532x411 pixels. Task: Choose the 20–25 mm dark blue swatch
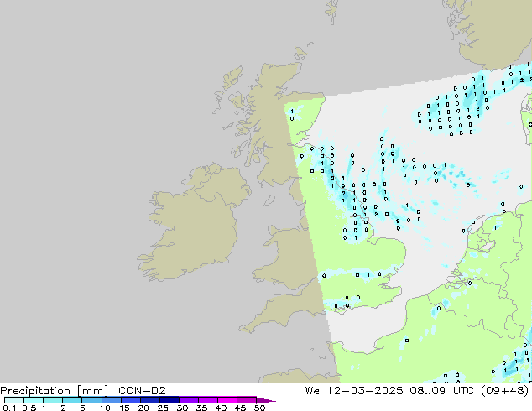point(150,400)
